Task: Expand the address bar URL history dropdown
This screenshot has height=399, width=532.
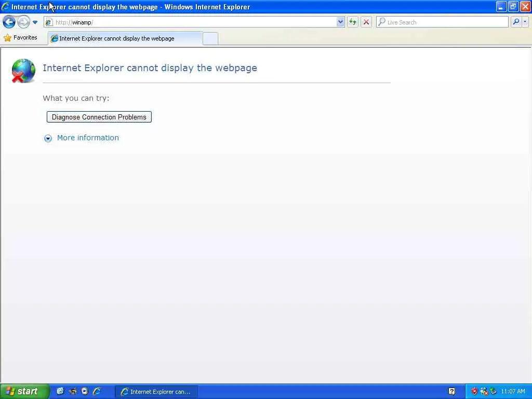Action: [x=340, y=22]
